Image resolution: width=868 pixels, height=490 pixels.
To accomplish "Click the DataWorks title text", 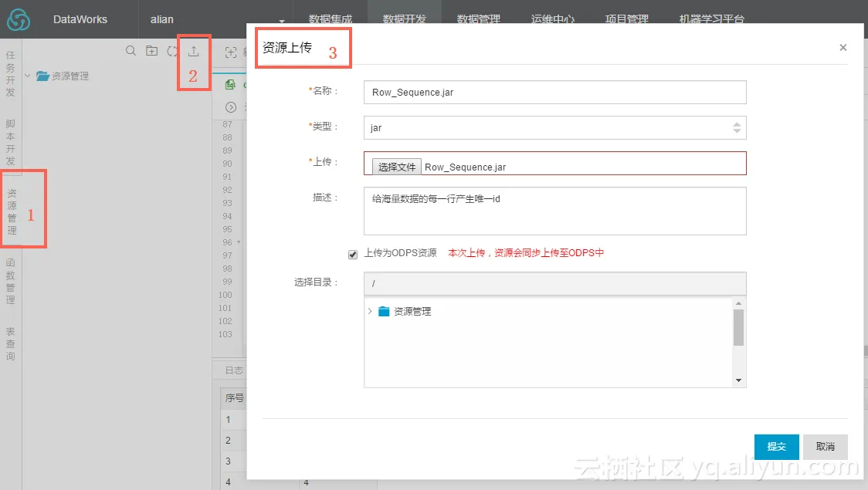I will point(80,19).
